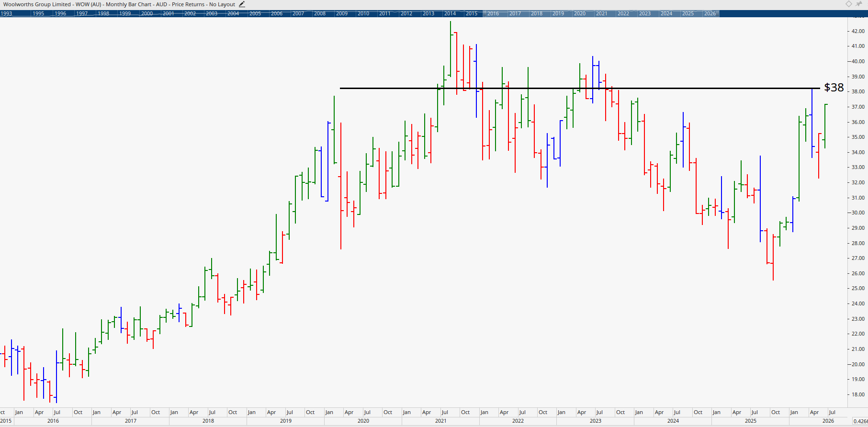Click the 40.00 price axis label
Screen dimensions: 868x427
point(858,62)
